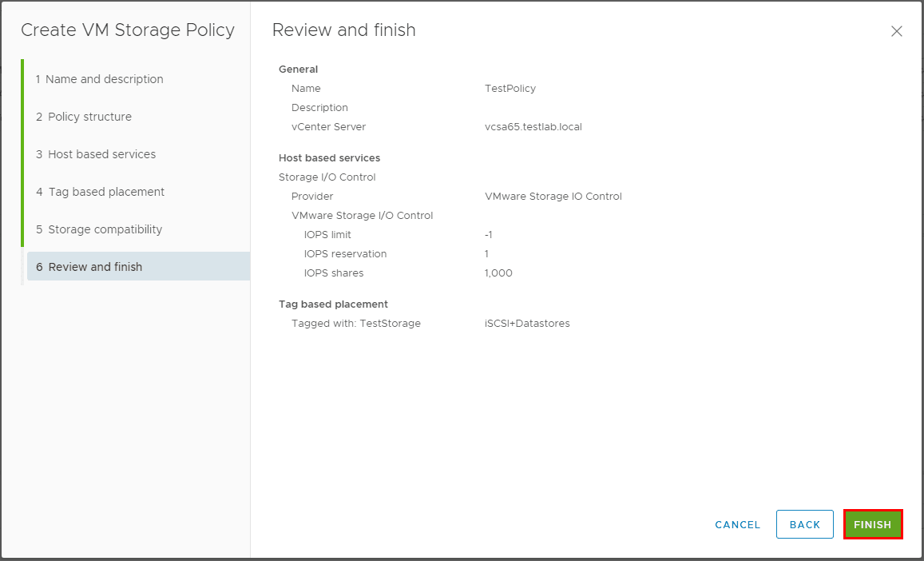Click the IOPS reservation label

click(345, 254)
